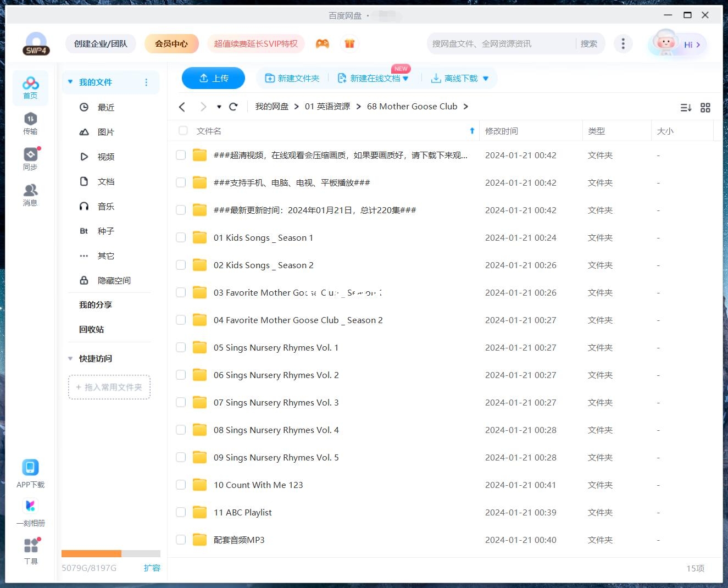Click the storage capacity bar
728x588 pixels.
[109, 553]
